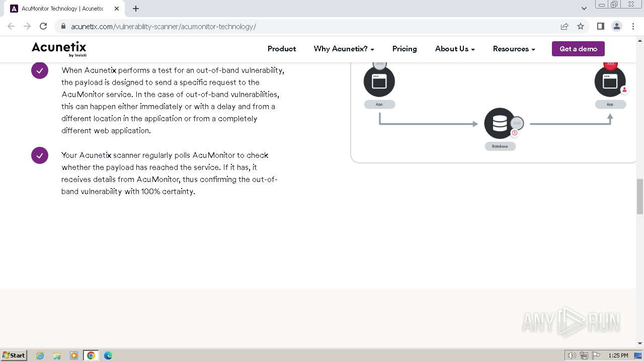644x362 pixels.
Task: Expand the tab search chevron
Action: [584, 9]
